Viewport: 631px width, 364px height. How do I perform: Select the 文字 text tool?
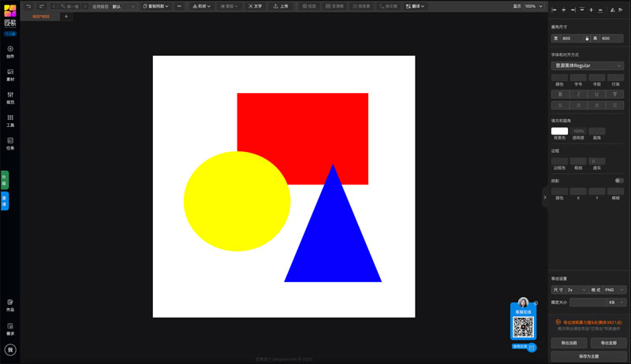tap(254, 6)
